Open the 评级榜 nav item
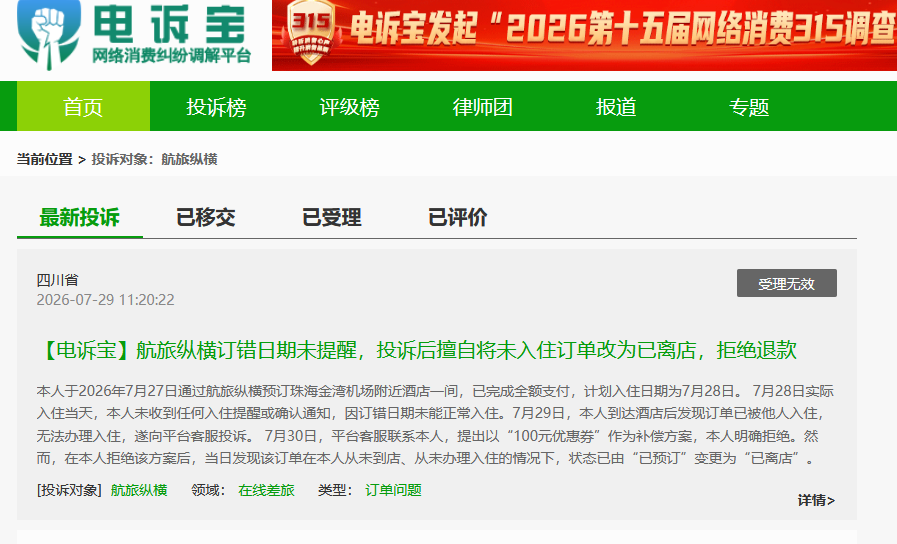Image resolution: width=897 pixels, height=544 pixels. (350, 107)
